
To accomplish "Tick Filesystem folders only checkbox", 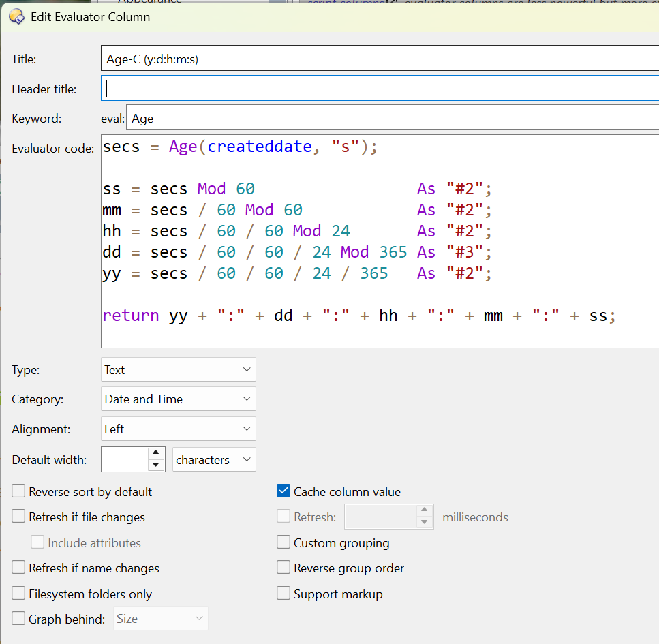I will pyautogui.click(x=18, y=594).
